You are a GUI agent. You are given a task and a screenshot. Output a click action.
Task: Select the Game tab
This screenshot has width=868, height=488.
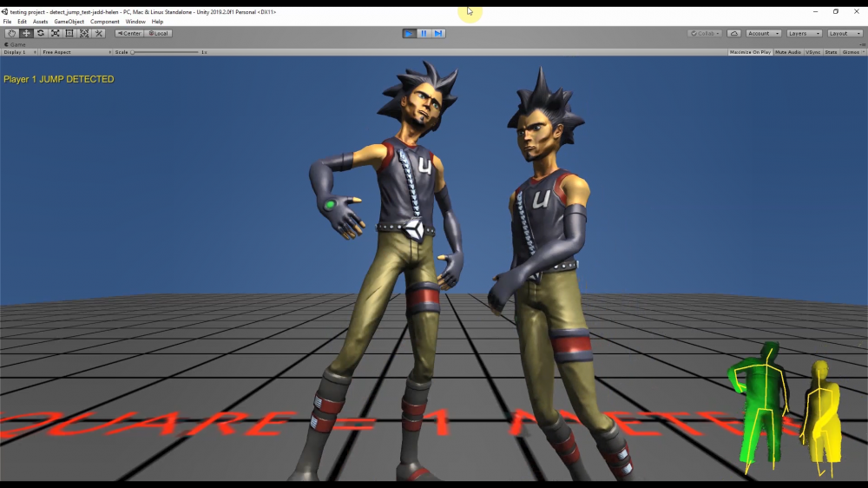coord(15,44)
